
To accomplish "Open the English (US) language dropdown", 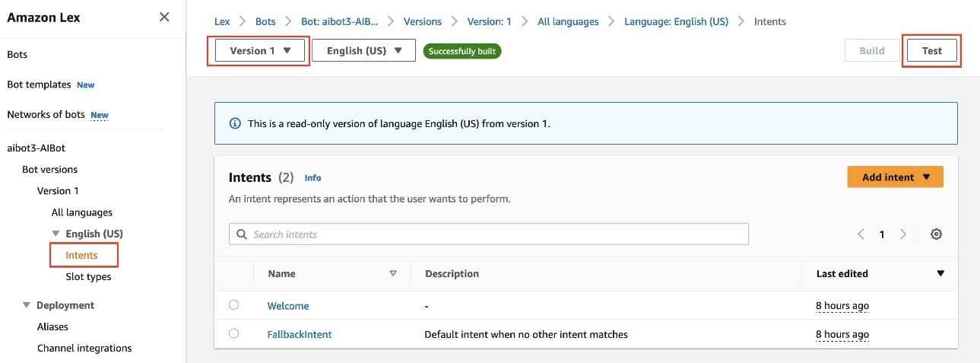I will tap(363, 51).
